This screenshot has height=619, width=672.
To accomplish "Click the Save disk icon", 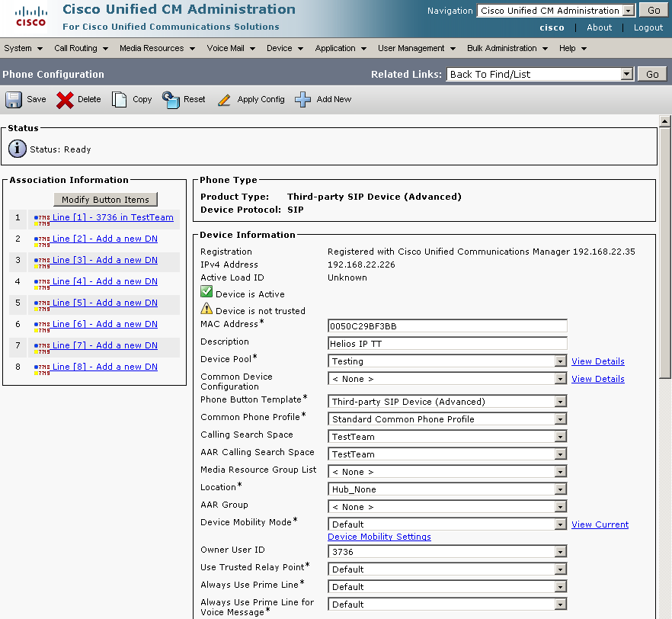I will (x=14, y=100).
